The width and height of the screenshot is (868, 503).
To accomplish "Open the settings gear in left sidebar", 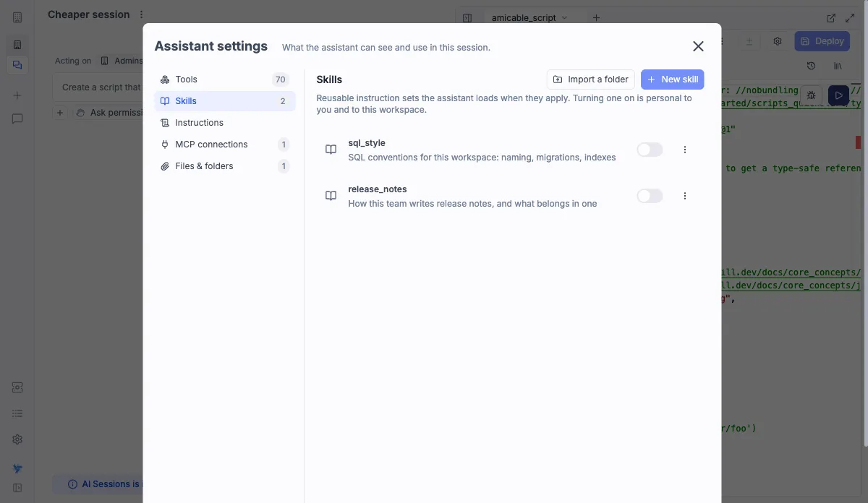I will [x=17, y=439].
